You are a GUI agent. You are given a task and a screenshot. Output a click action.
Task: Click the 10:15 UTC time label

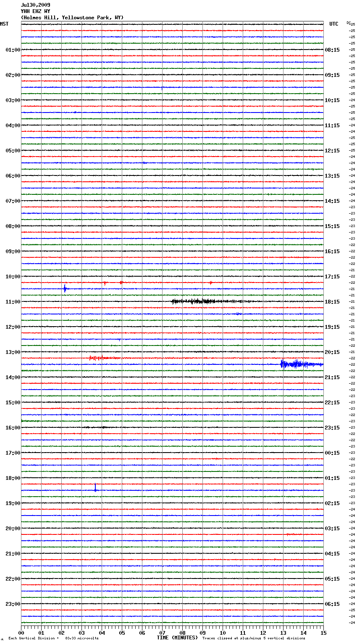tap(332, 100)
